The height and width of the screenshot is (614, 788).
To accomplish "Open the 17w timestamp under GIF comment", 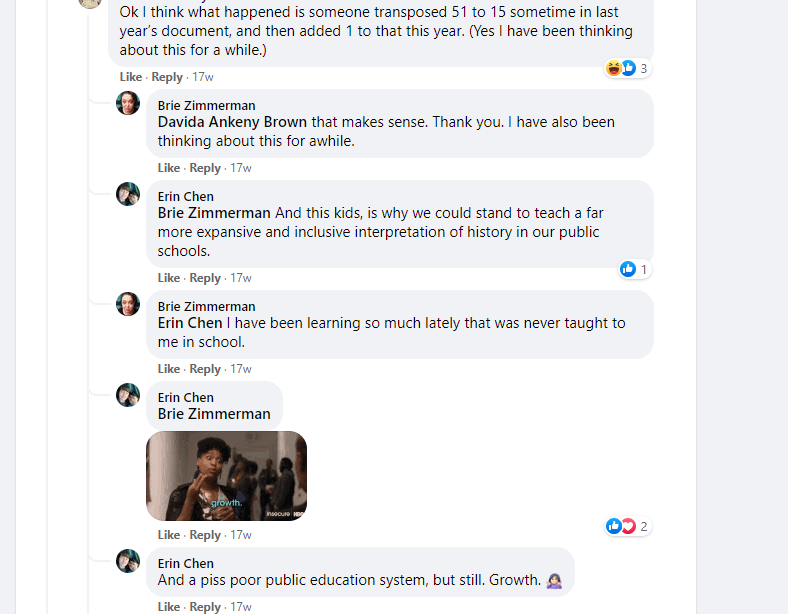I will point(241,535).
